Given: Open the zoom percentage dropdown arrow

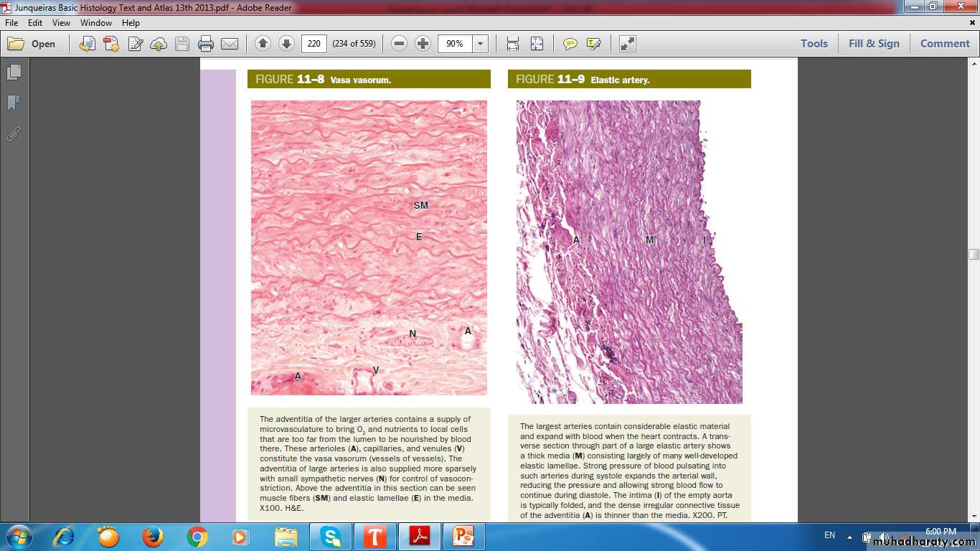Looking at the screenshot, I should 480,44.
